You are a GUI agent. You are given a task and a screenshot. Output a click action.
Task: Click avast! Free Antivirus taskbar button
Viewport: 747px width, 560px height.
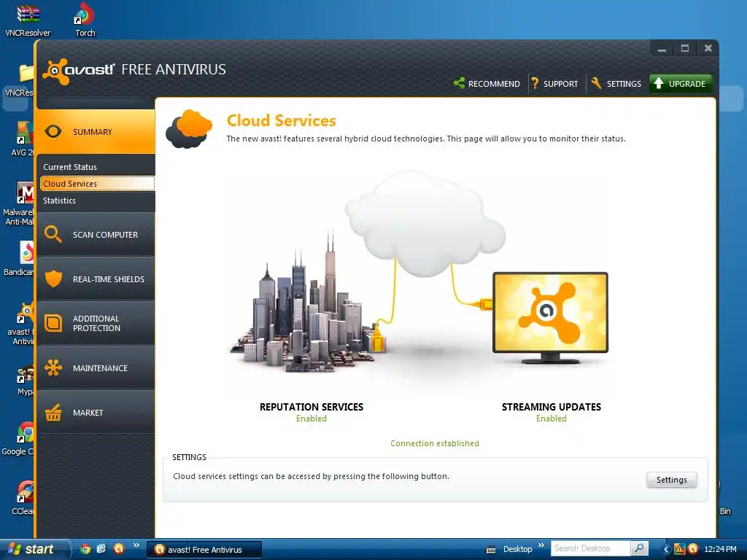click(x=204, y=550)
